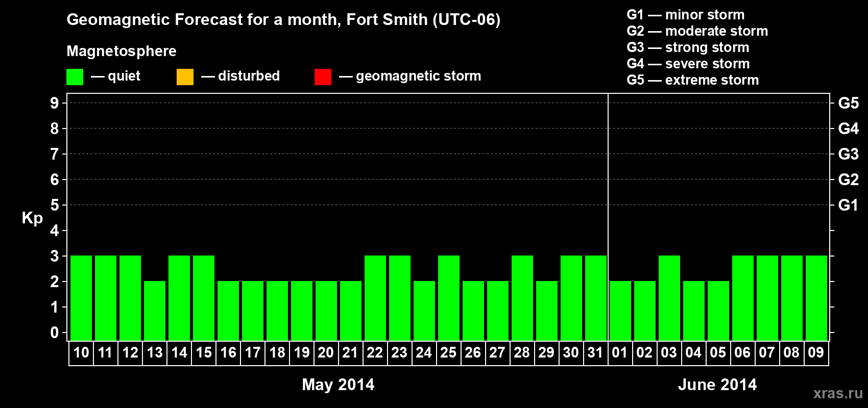Click June date label 07

point(767,352)
